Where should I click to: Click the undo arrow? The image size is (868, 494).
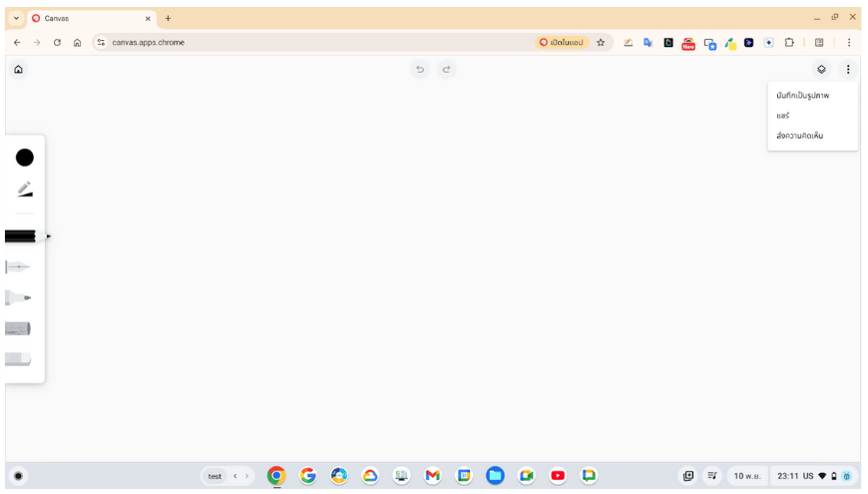tap(420, 69)
